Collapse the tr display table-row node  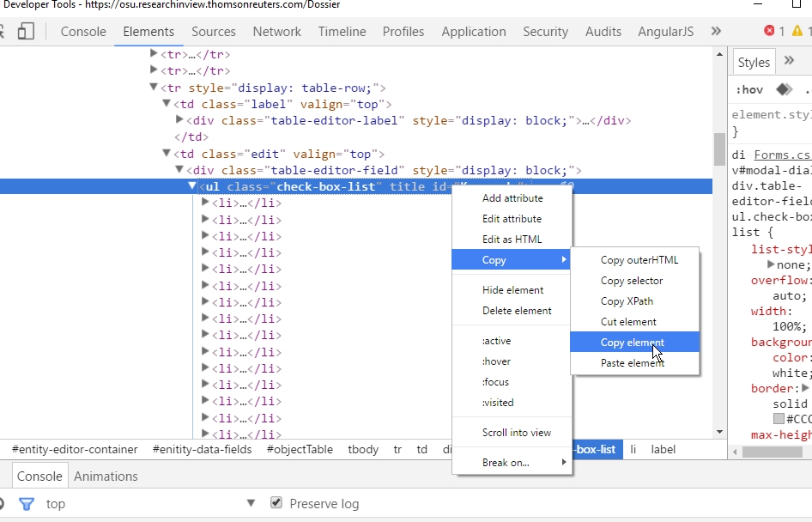(x=154, y=87)
